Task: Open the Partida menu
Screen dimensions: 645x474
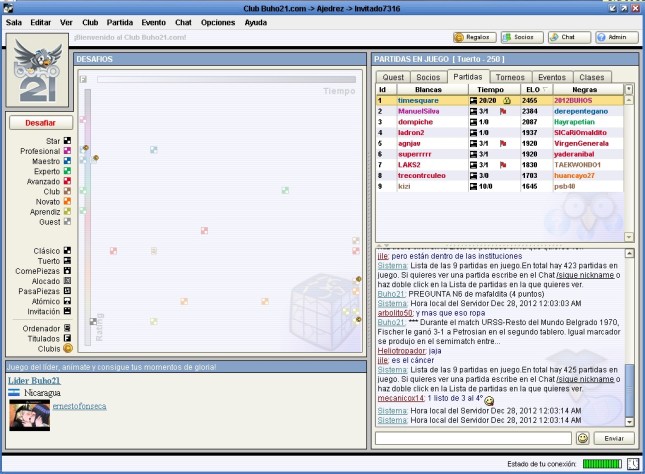Action: 119,21
